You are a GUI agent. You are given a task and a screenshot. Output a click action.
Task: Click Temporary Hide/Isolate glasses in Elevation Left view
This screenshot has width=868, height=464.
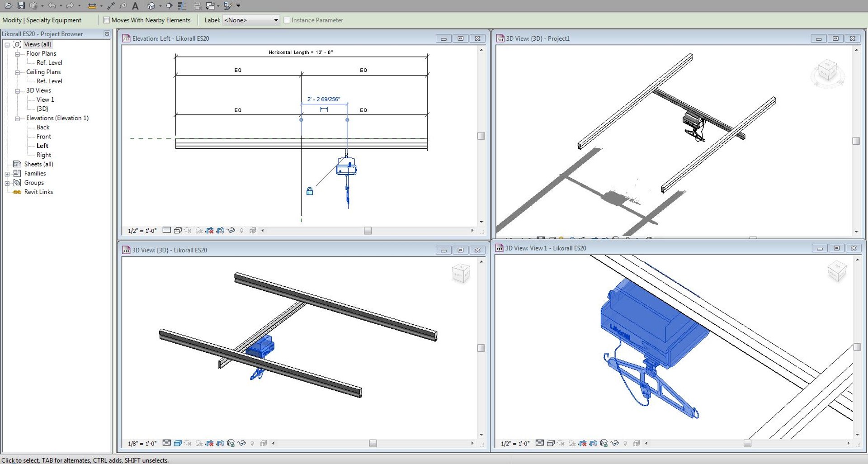(231, 230)
